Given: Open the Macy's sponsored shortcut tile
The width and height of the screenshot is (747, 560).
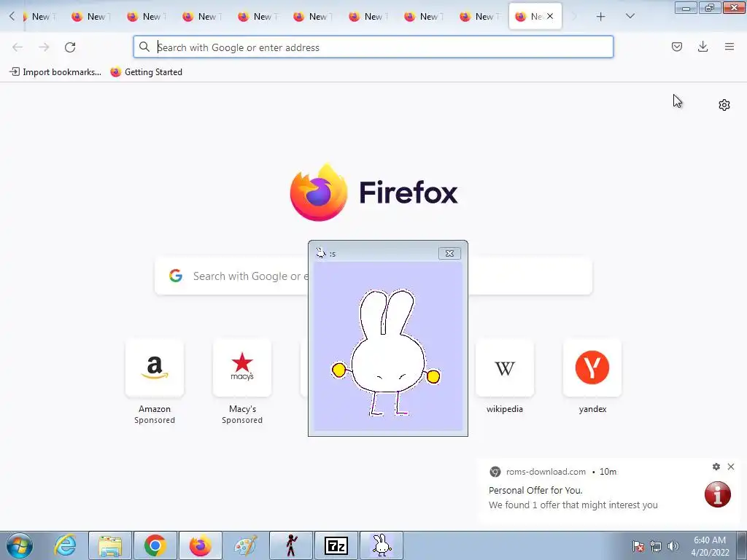Looking at the screenshot, I should (x=242, y=367).
